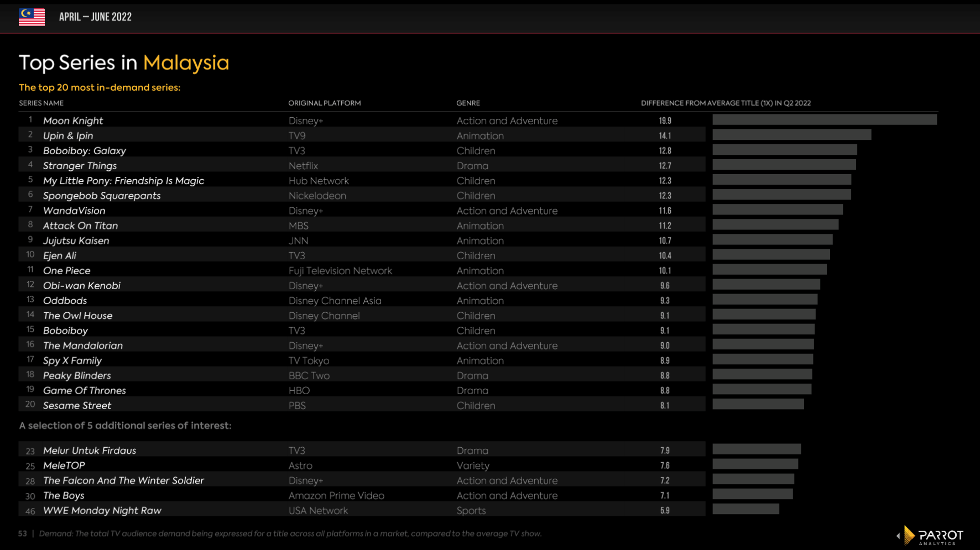Screen dimensions: 980x550
Task: Select the 'Sesame Street' series name
Action: (77, 405)
